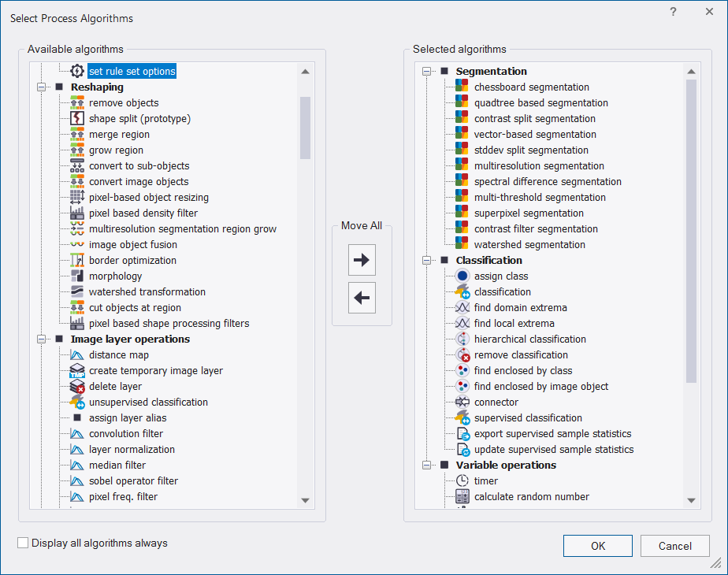
Task: Click the calculate random number icon
Action: pos(462,496)
